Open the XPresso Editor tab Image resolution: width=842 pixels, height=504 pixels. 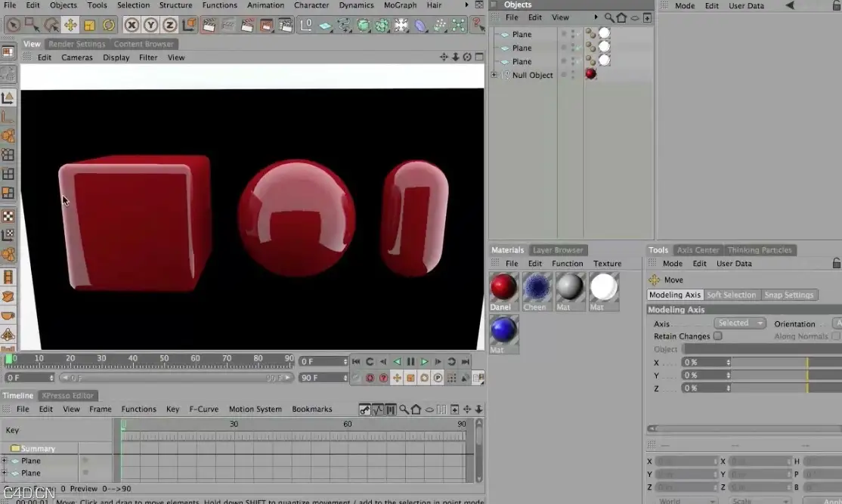[68, 396]
